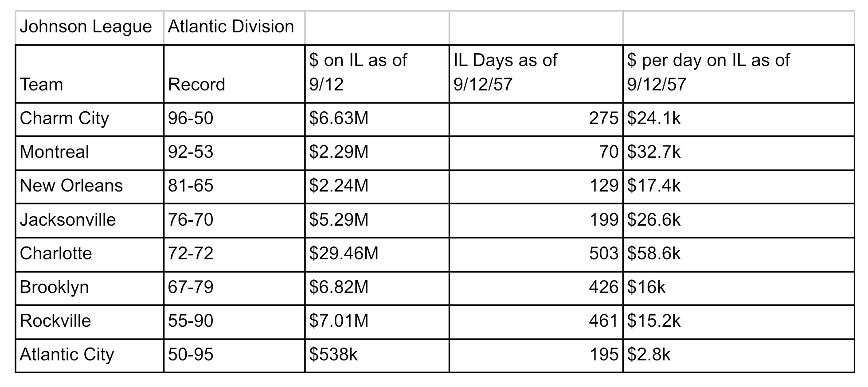868x387 pixels.
Task: Click the Charm City team cell
Action: coord(90,119)
